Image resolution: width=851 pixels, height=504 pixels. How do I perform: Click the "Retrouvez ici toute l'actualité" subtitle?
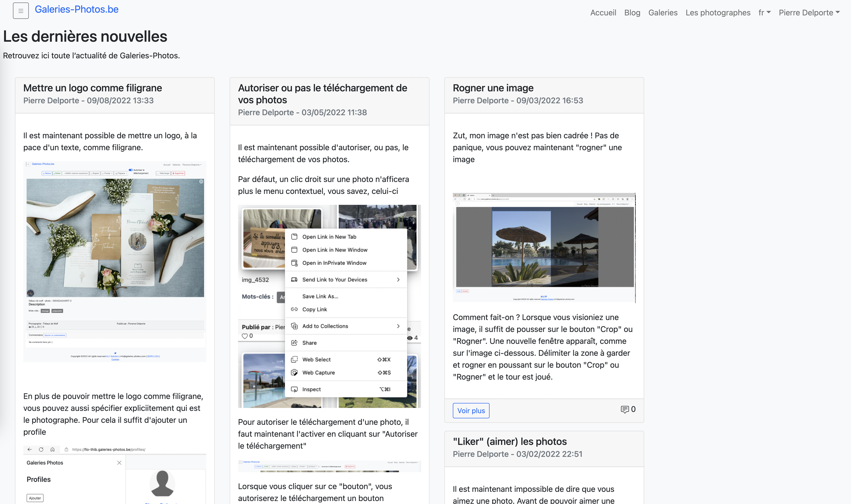click(91, 55)
